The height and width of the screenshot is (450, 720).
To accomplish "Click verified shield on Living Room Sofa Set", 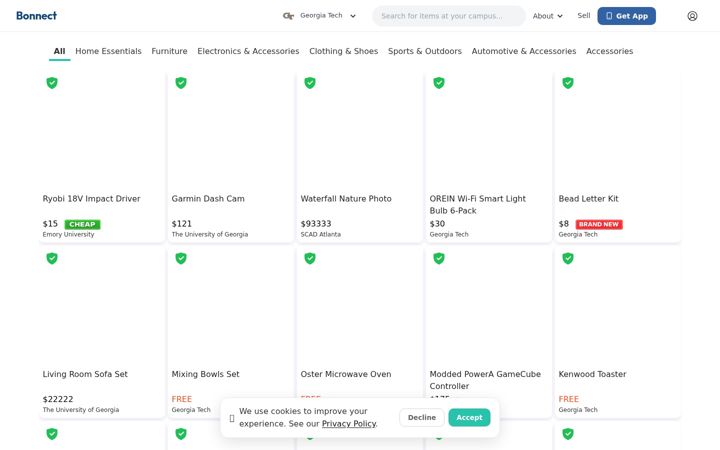I will (x=52, y=259).
